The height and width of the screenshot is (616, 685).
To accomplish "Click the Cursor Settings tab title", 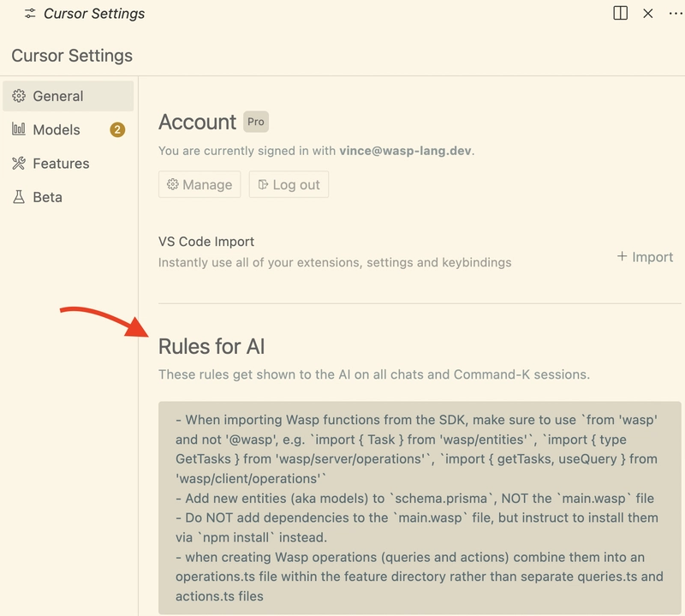I will pyautogui.click(x=94, y=14).
